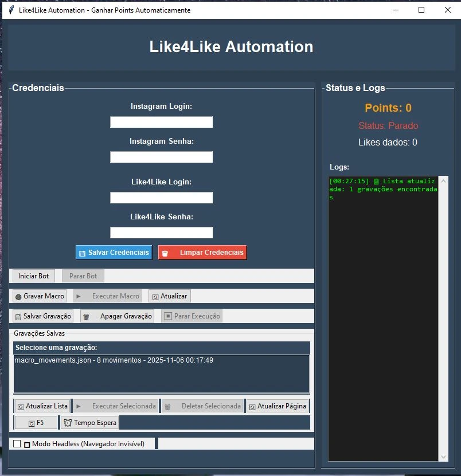The width and height of the screenshot is (461, 476).
Task: Start recording with Gravar Macro
Action: pos(40,296)
